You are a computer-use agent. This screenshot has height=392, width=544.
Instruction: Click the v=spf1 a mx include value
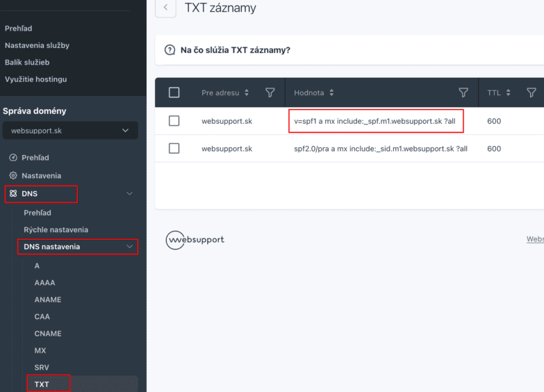(374, 121)
